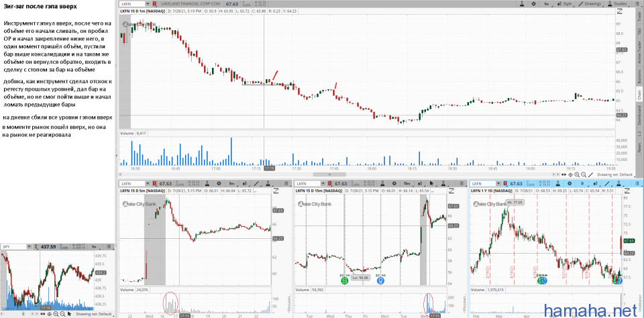Click red alert icon beside main LKFN symbol
The width and height of the screenshot is (644, 318).
154,4
